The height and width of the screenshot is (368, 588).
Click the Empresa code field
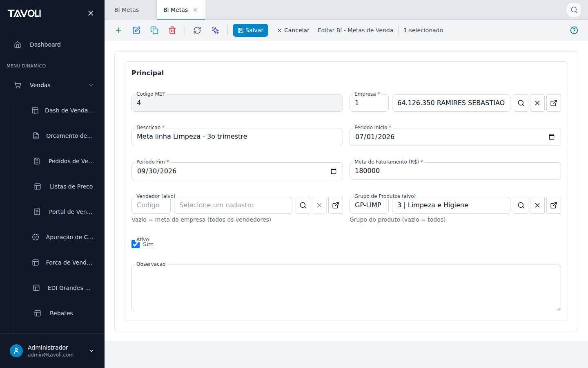tap(369, 103)
